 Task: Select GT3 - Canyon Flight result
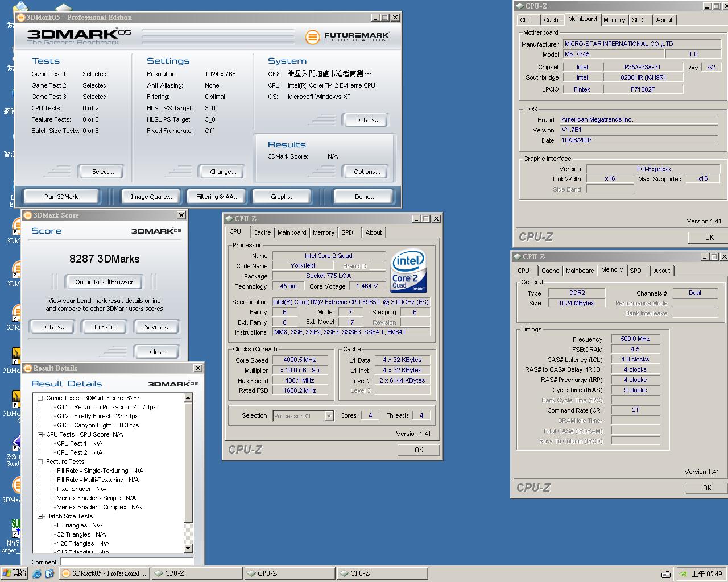click(x=97, y=425)
